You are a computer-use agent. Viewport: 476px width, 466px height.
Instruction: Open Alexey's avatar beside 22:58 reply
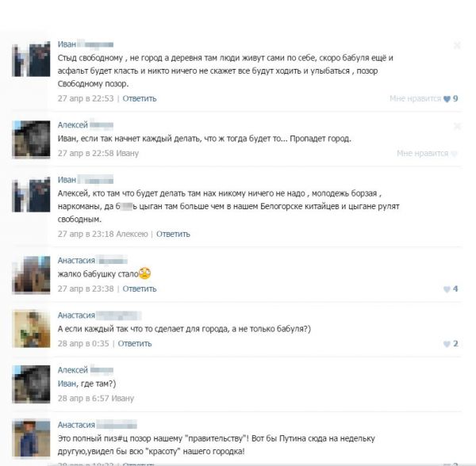[31, 139]
